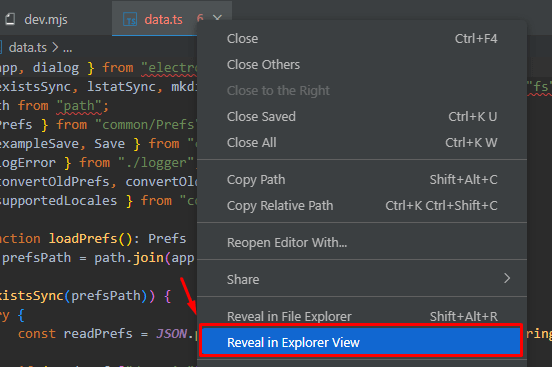Select Reveal in Explorer View
This screenshot has height=367, width=552.
361,342
